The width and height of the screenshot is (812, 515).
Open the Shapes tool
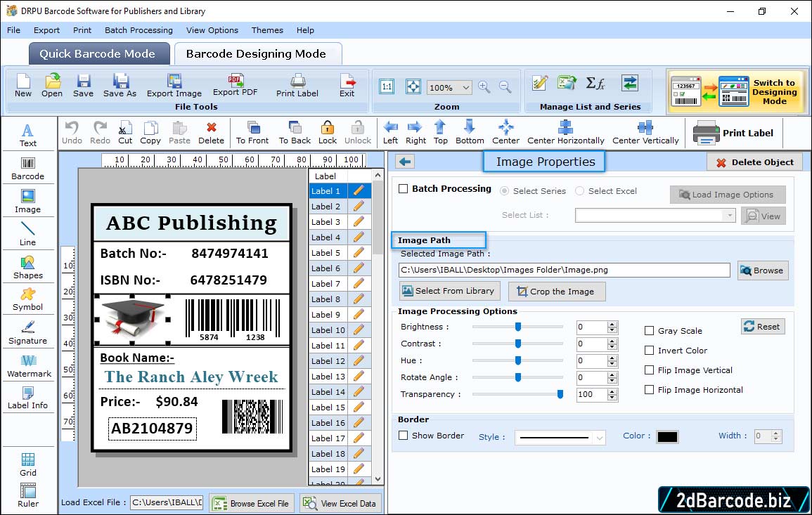point(28,268)
